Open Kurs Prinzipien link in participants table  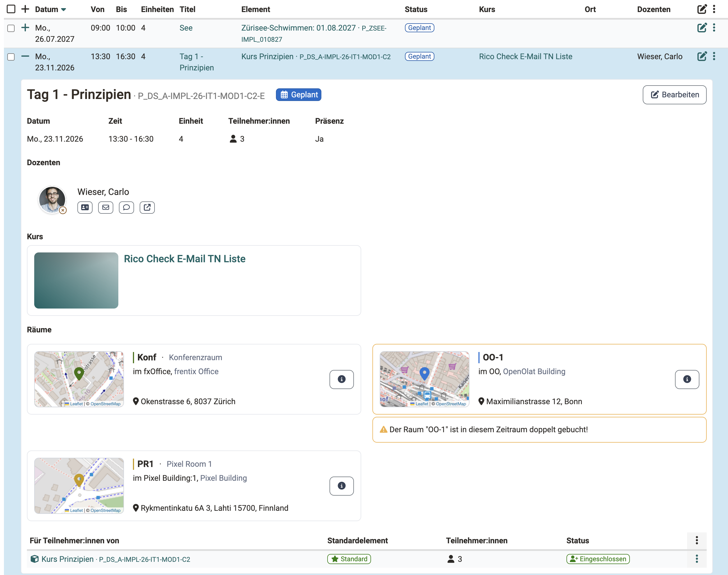116,559
